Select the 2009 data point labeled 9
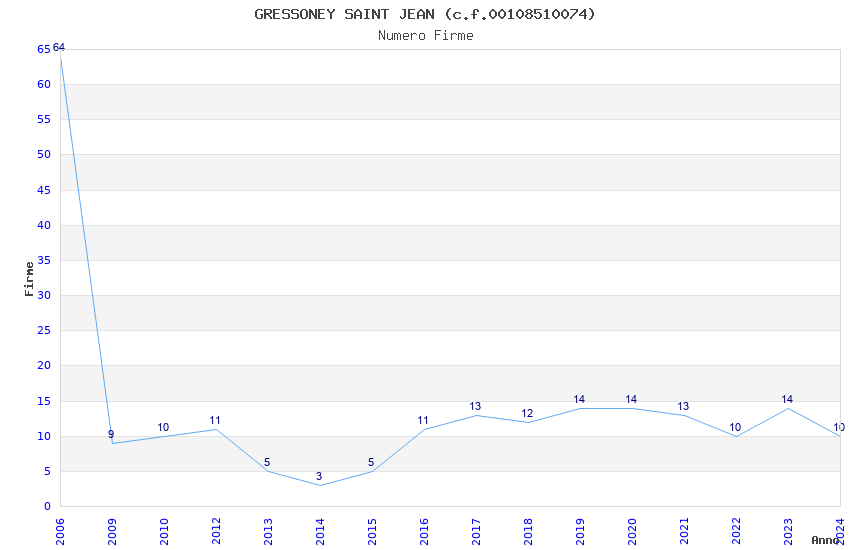This screenshot has height=550, width=850. tap(112, 443)
